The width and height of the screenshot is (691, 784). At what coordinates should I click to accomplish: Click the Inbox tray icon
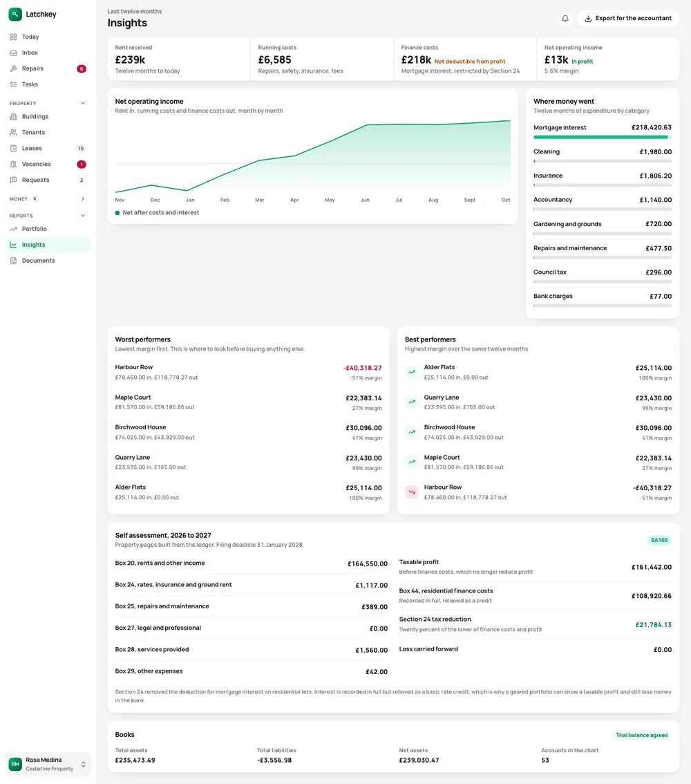14,53
